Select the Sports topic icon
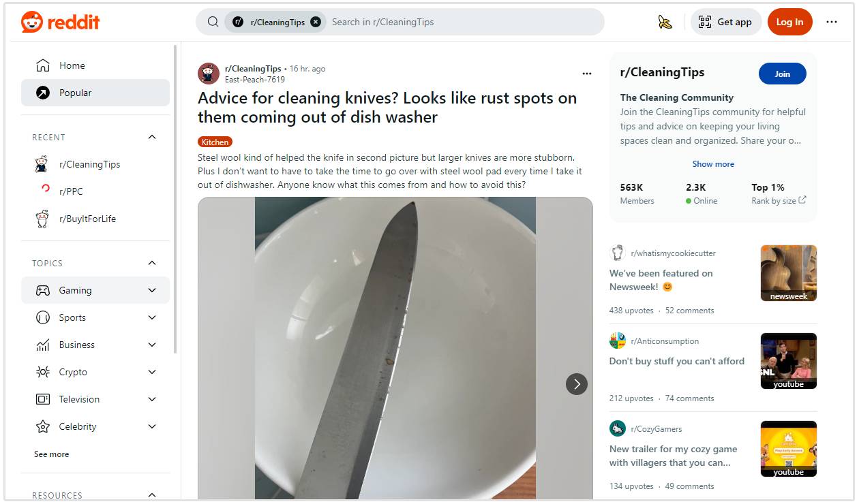Viewport: 859px width, 504px height. (42, 317)
